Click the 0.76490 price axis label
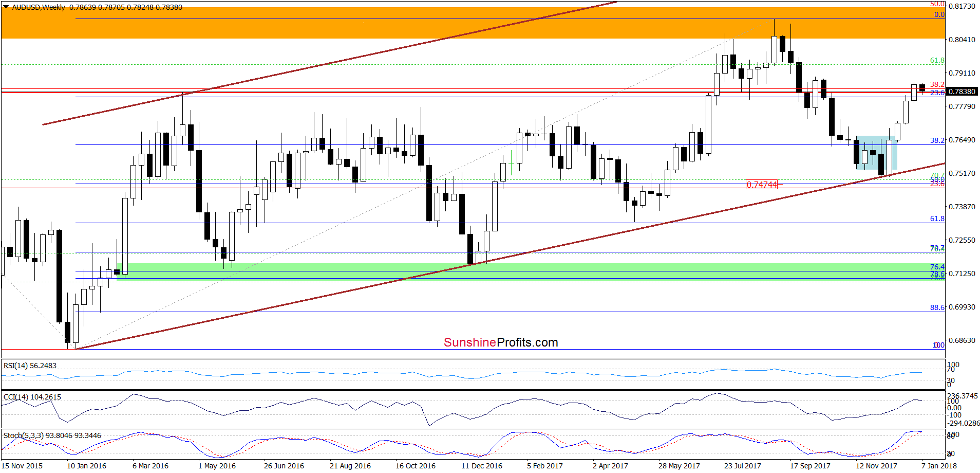980x473 pixels. click(962, 140)
